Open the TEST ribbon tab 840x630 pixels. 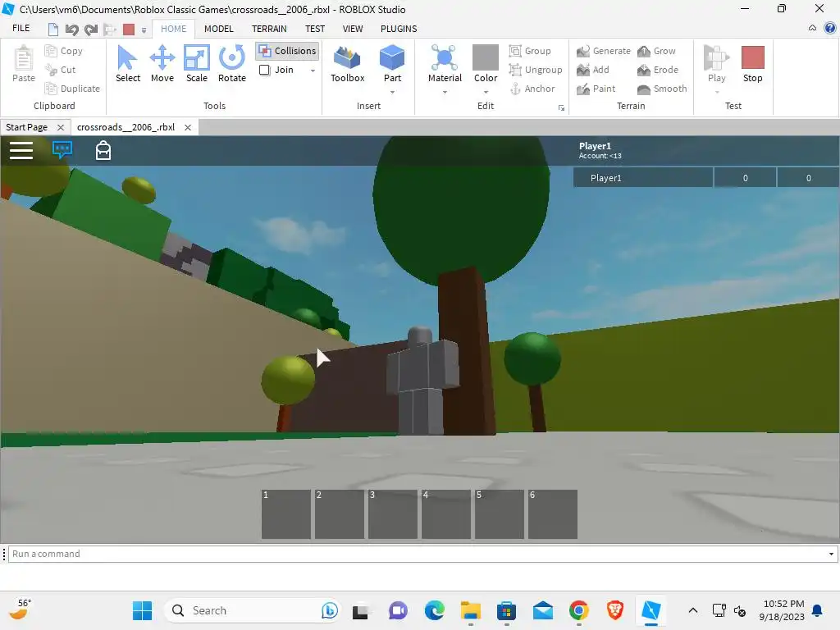point(315,29)
